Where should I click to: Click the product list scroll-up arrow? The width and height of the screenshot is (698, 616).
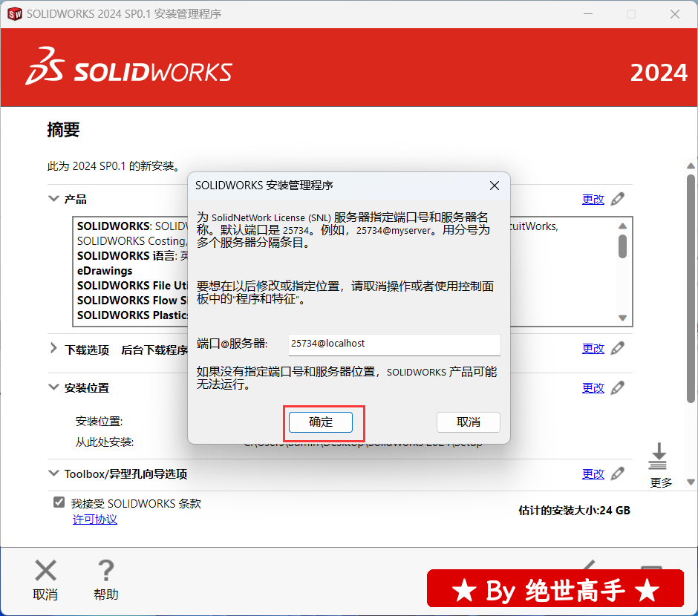coord(623,226)
